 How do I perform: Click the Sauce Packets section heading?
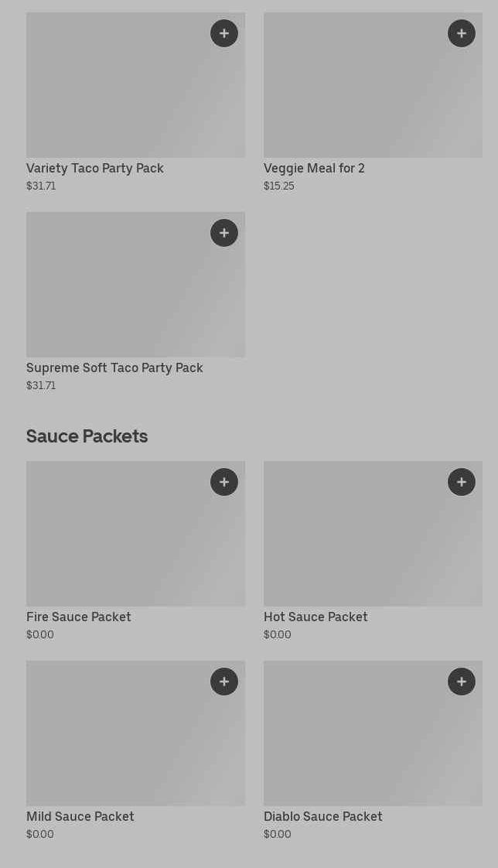(87, 436)
